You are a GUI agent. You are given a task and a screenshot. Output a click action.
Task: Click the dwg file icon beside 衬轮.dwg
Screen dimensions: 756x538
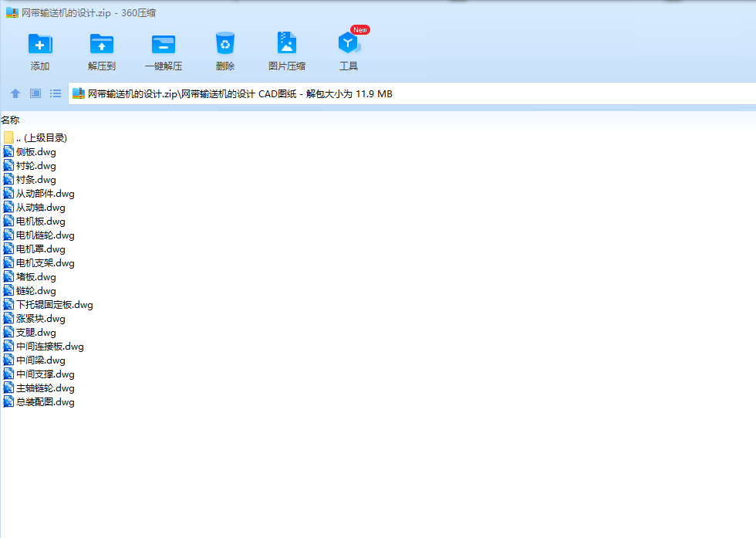click(8, 166)
